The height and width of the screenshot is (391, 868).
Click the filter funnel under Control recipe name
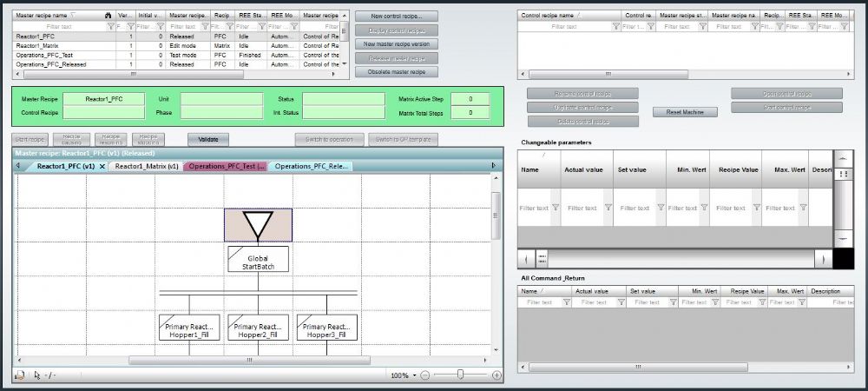(616, 26)
